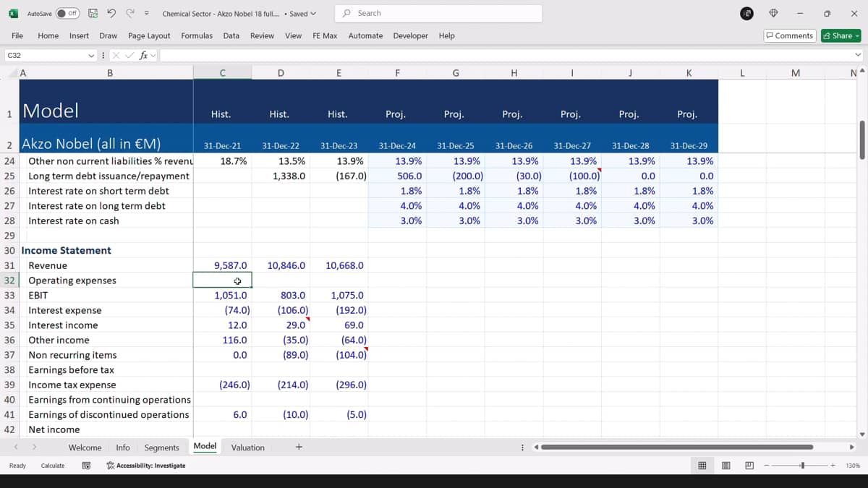
Task: Click the vertical scrollbar down arrow
Action: pos(861,434)
